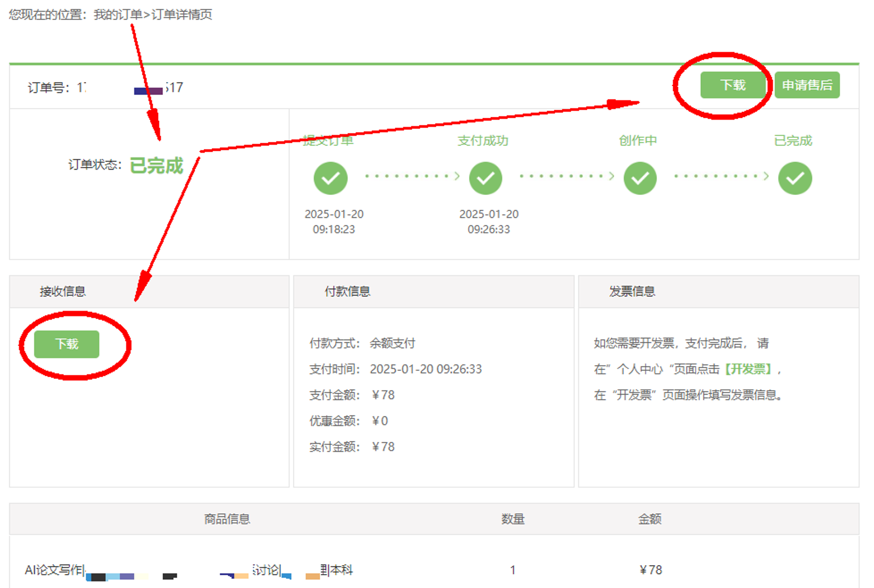Click the 数量 column header
The height and width of the screenshot is (588, 874).
coord(513,519)
